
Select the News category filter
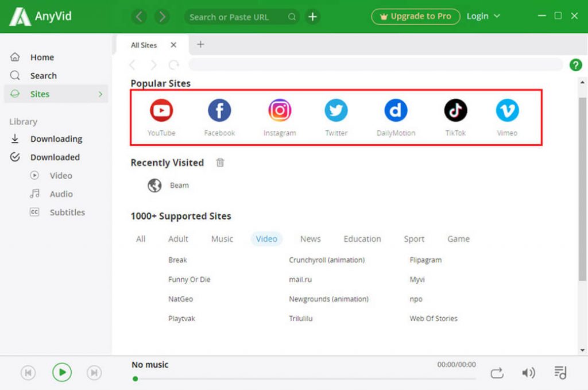pyautogui.click(x=311, y=239)
